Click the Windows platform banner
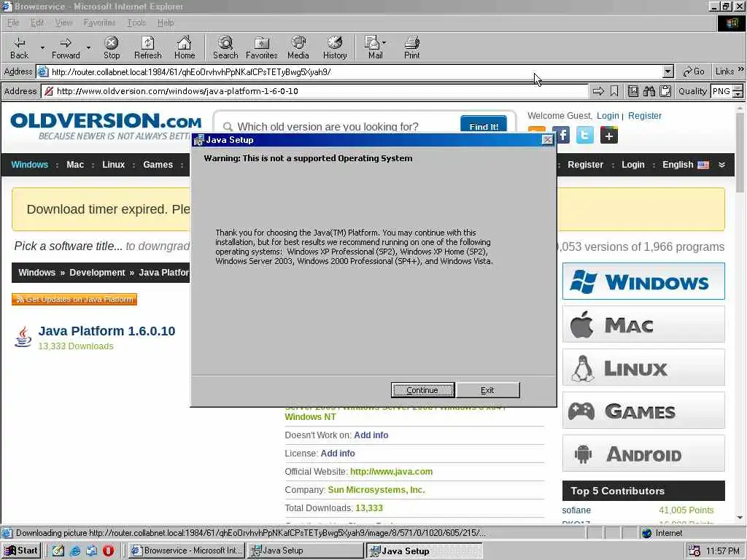Viewport: 747px width, 560px height. click(643, 281)
